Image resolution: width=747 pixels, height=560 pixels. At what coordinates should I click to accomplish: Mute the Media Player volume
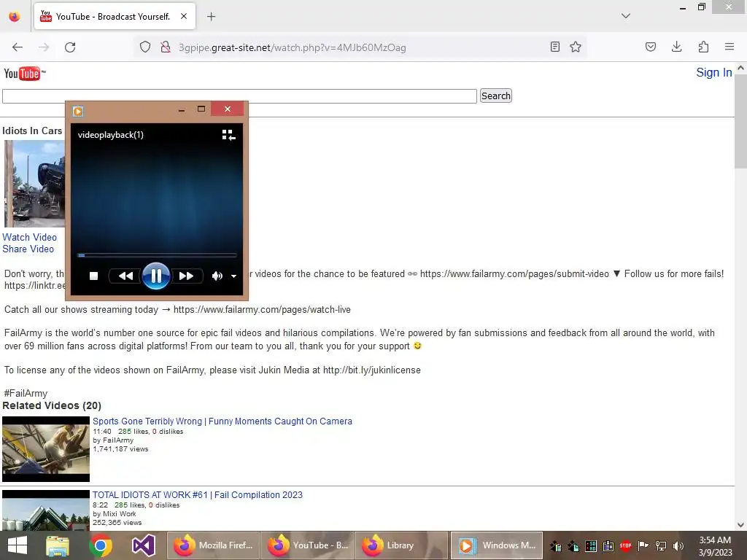coord(217,276)
